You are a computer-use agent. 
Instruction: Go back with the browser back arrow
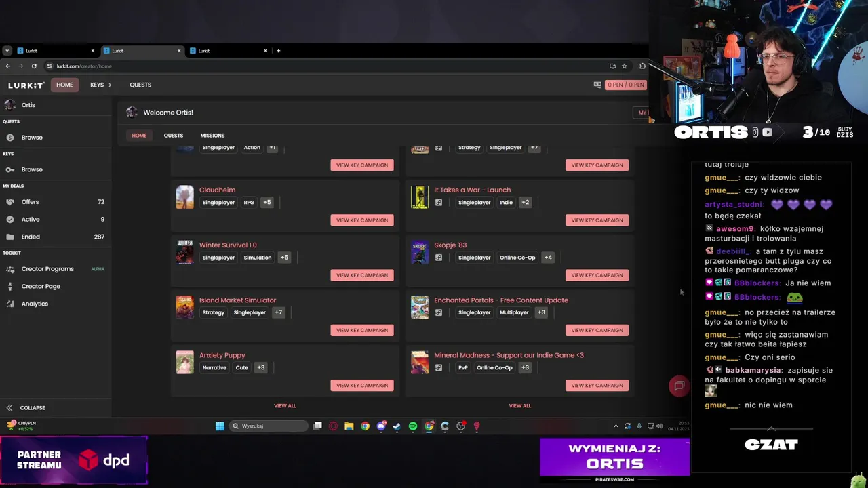coord(7,66)
